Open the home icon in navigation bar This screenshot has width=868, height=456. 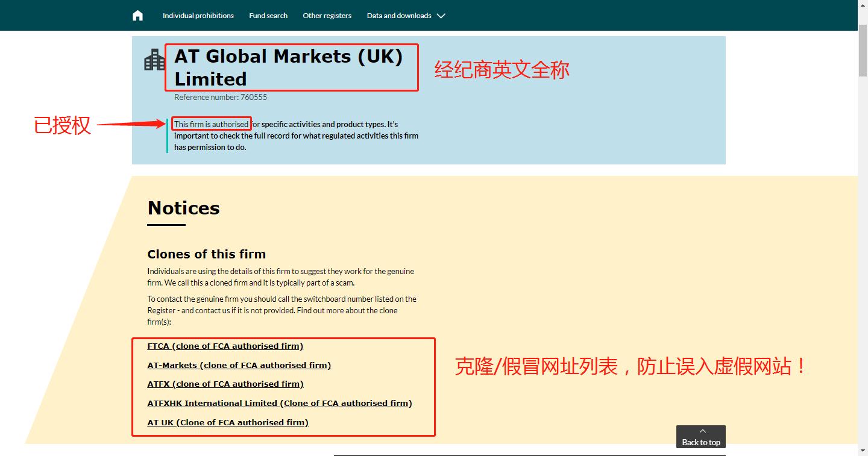tap(138, 16)
